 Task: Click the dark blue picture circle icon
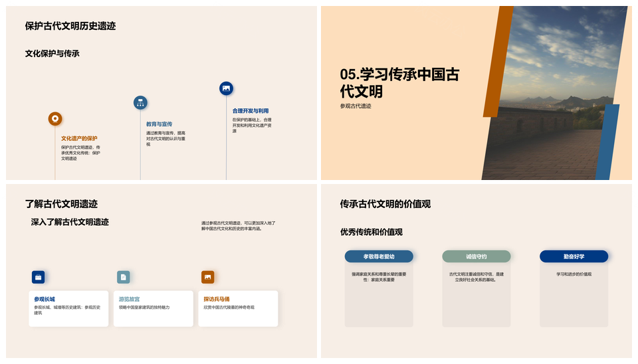[x=226, y=88]
